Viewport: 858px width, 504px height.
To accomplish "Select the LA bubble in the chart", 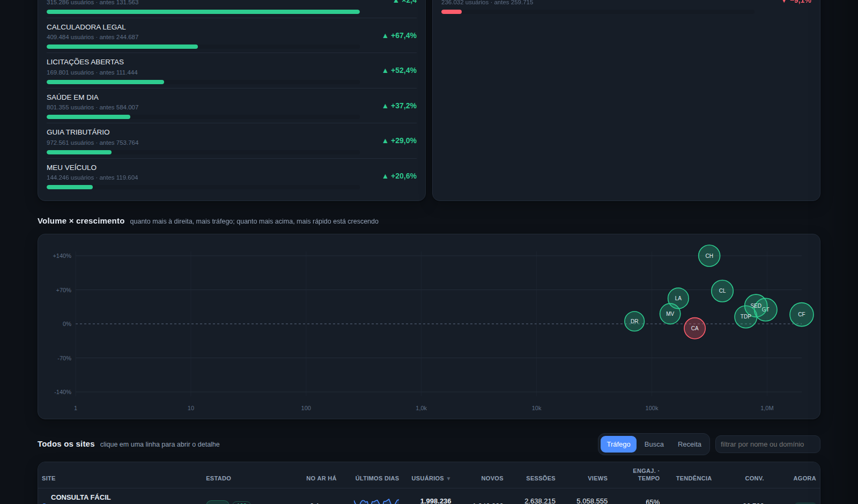I will [x=678, y=298].
